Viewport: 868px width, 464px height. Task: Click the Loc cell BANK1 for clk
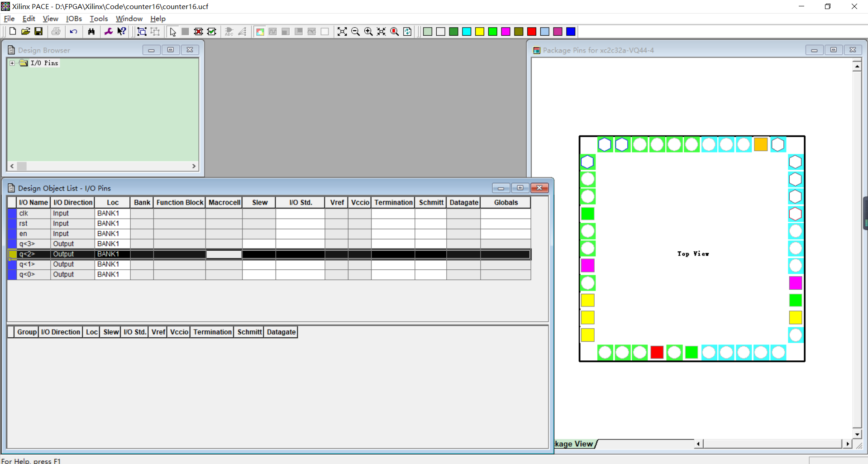pos(113,213)
